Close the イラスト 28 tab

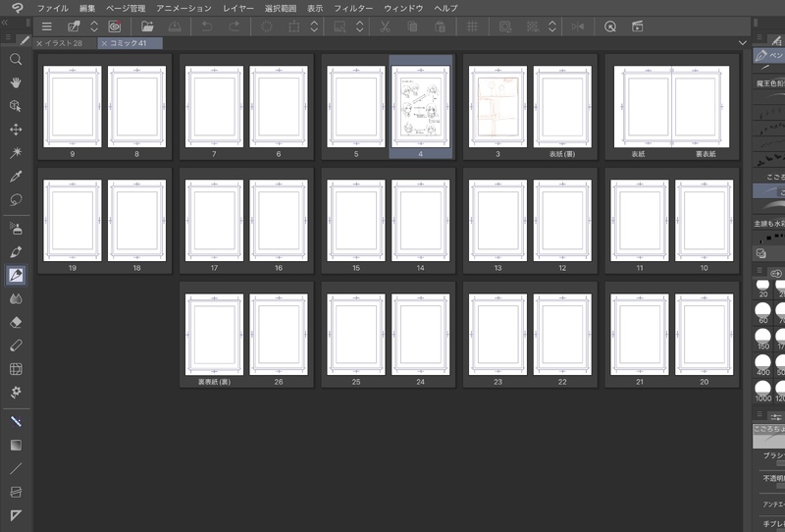(x=39, y=43)
